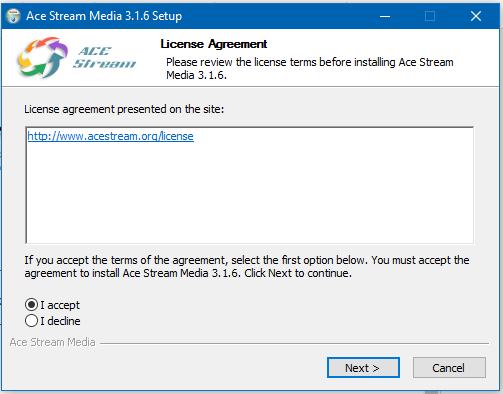Click inside the license text box
Viewport: 503px width, 394px height.
point(250,185)
